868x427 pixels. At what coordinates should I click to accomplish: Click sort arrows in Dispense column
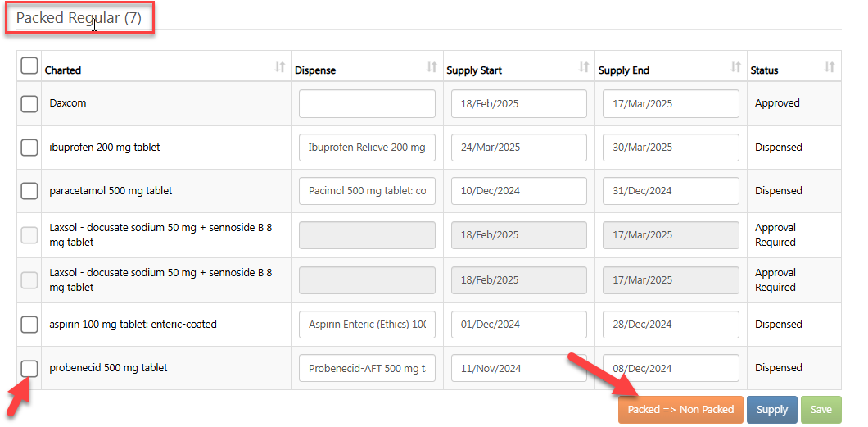[x=432, y=68]
